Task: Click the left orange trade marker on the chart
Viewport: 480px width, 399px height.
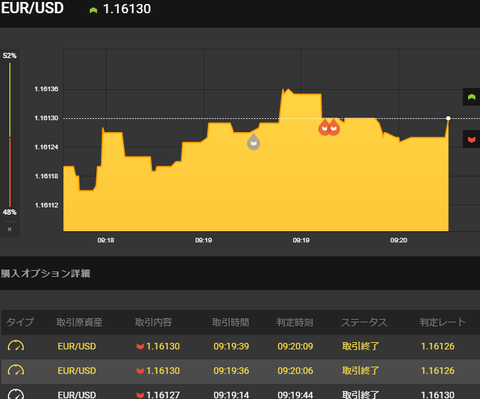Action: click(324, 127)
